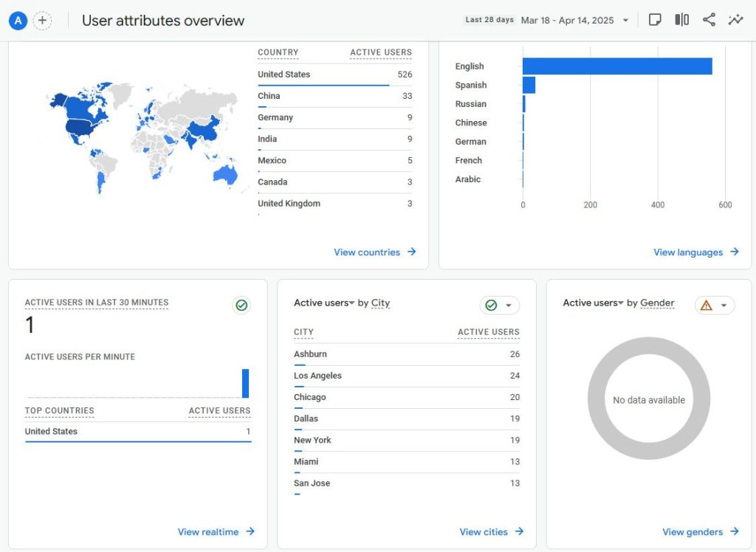Image resolution: width=756 pixels, height=552 pixels.
Task: Click the Arabic language label
Action: coord(467,179)
